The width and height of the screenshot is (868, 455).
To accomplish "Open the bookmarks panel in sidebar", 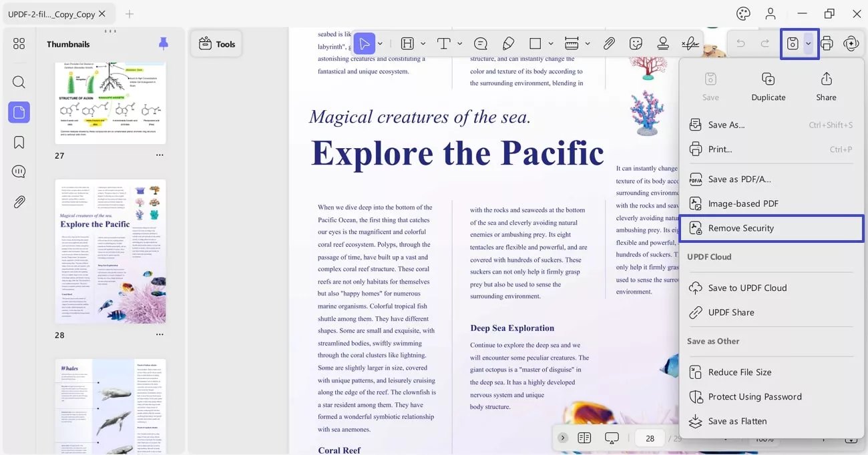I will click(19, 142).
